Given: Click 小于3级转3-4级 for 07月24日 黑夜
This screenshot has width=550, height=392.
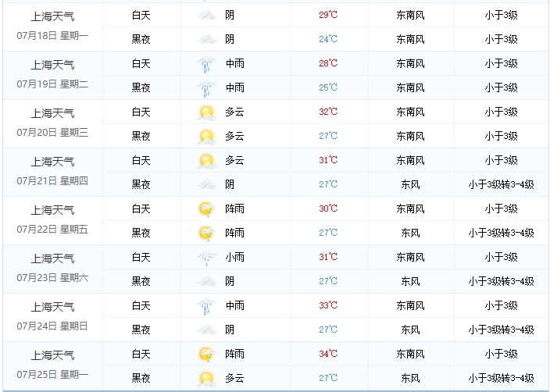Looking at the screenshot, I should [502, 330].
